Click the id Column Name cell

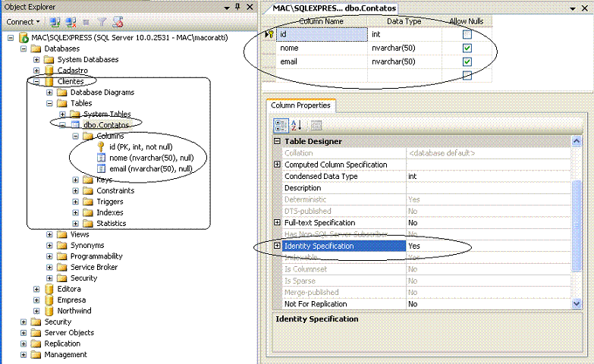pos(322,34)
